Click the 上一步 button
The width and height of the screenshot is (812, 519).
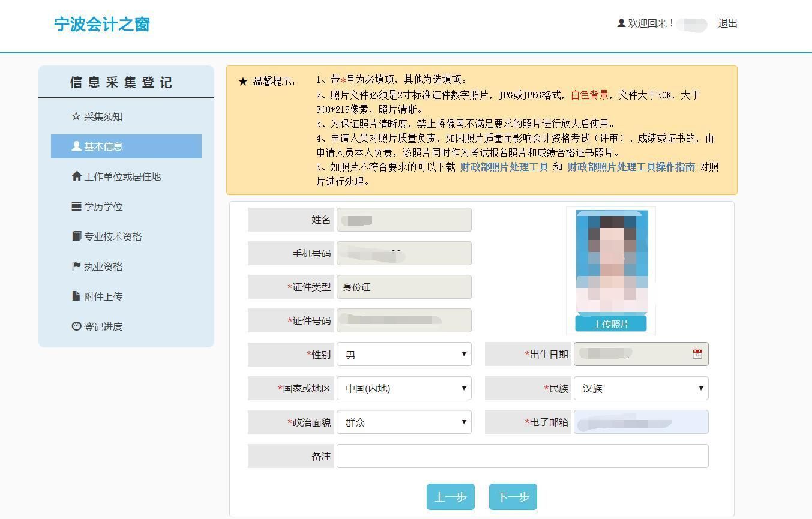pos(451,496)
